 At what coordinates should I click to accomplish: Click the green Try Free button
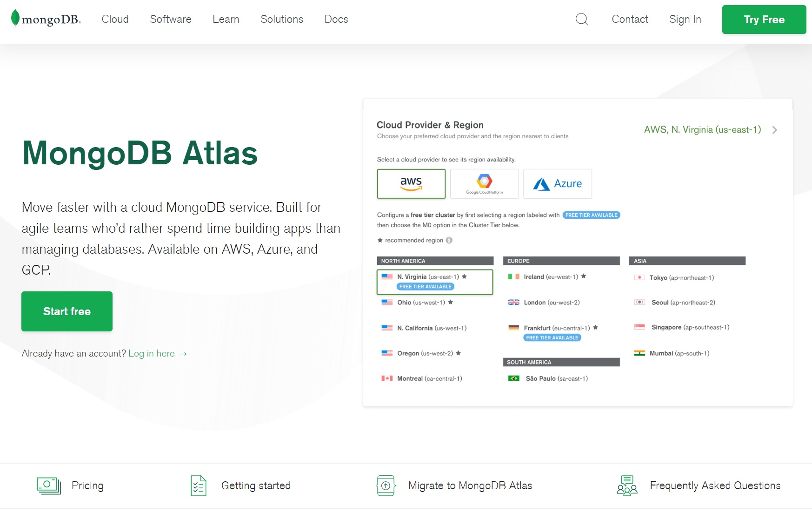(x=764, y=20)
